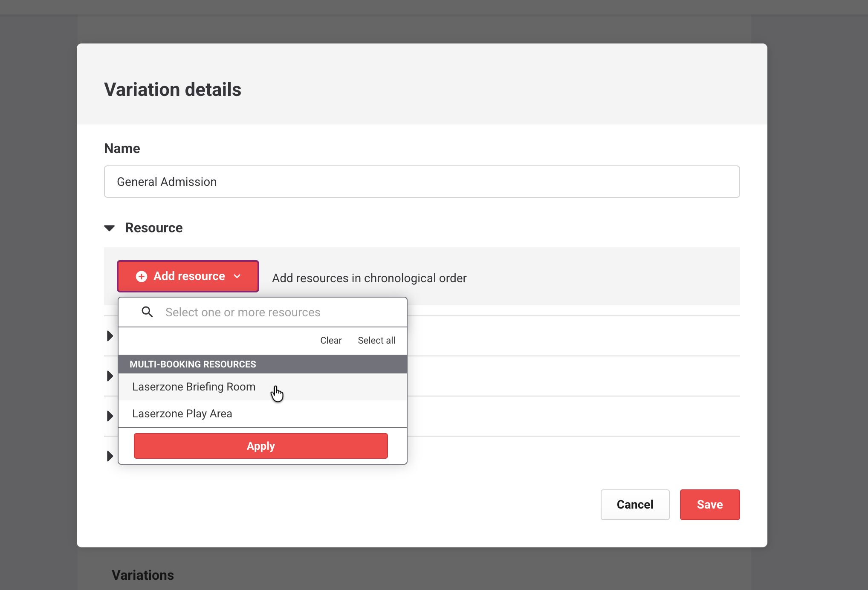Click Cancel to discard variation changes
The image size is (868, 590).
(x=635, y=505)
